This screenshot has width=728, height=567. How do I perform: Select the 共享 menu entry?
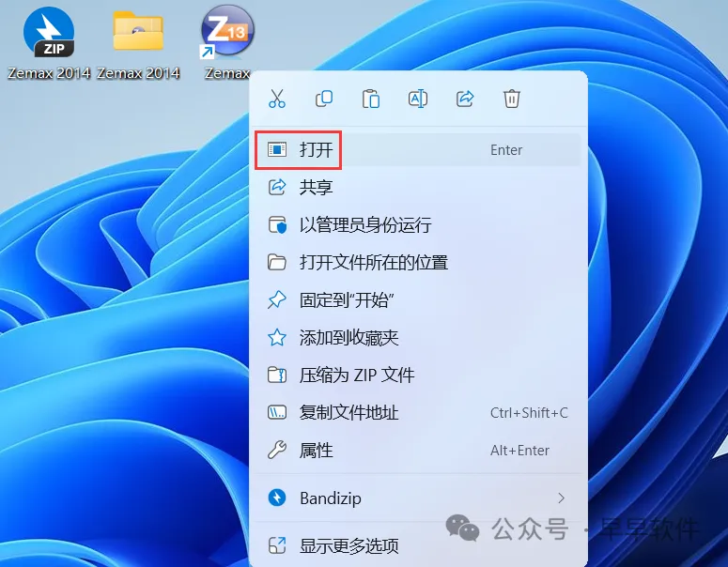point(418,188)
